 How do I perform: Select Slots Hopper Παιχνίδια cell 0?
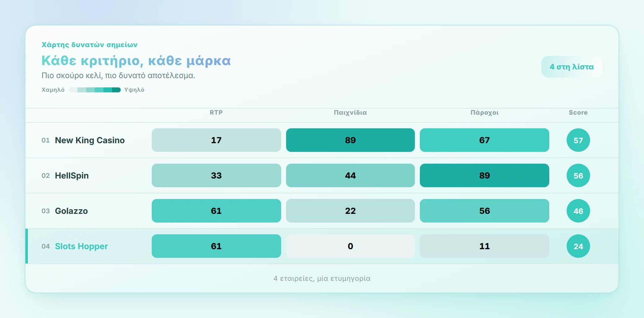pos(350,246)
